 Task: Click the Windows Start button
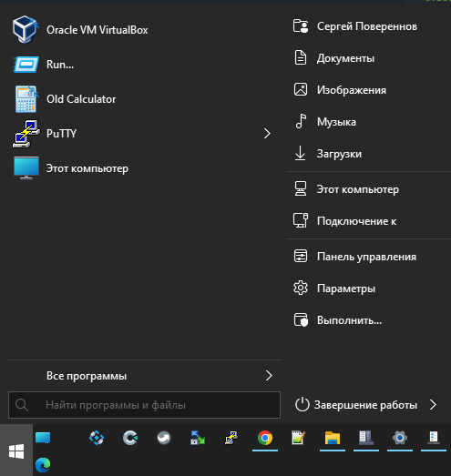pyautogui.click(x=16, y=451)
